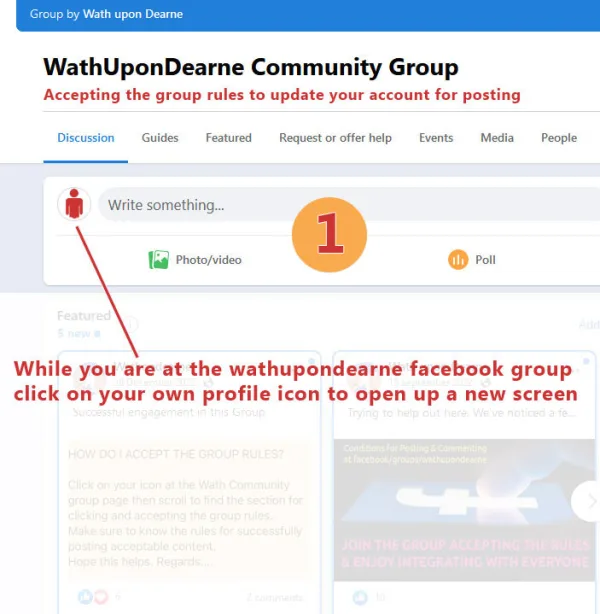Click the info icon beside Featured heading
Viewport: 600px width, 614px height.
tap(130, 324)
